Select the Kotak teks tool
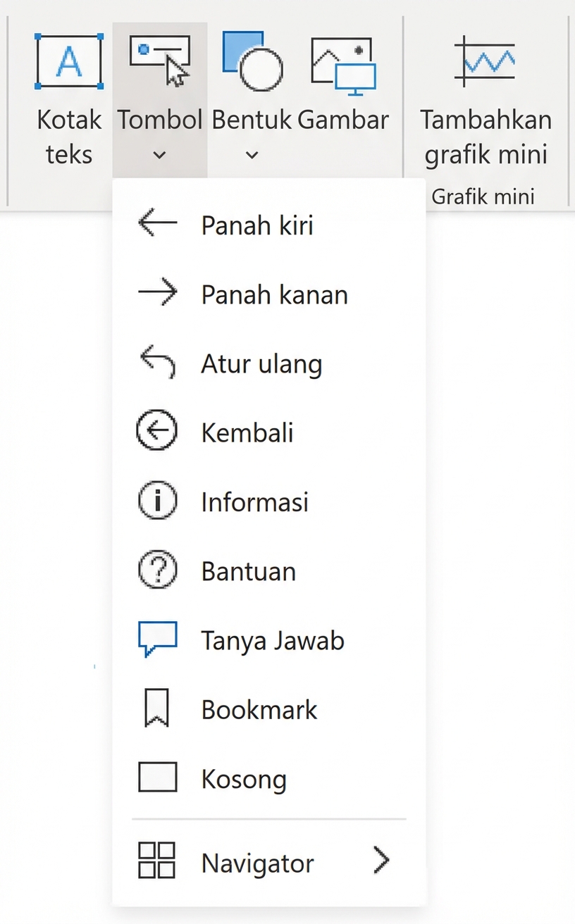This screenshot has width=575, height=924. click(68, 99)
